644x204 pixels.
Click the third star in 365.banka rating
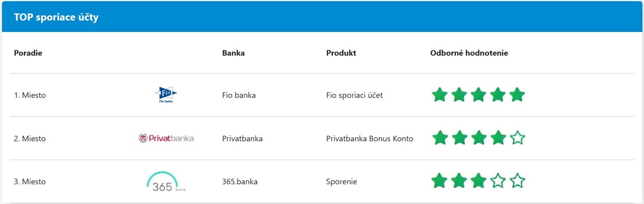478,181
